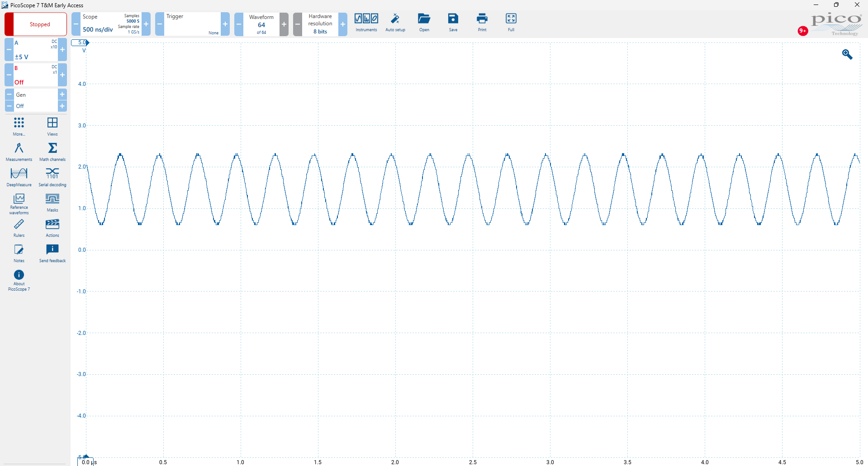The image size is (868, 466).
Task: Open the Measurements tool
Action: [x=19, y=152]
